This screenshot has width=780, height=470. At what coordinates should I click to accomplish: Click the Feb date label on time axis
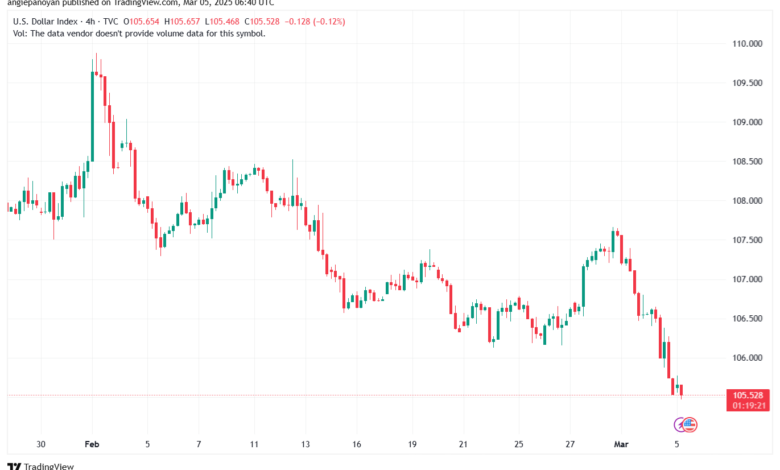(92, 444)
